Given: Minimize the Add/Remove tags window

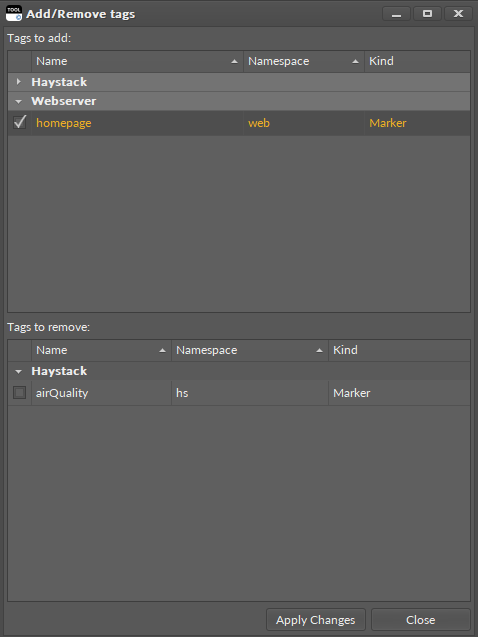Looking at the screenshot, I should [396, 14].
